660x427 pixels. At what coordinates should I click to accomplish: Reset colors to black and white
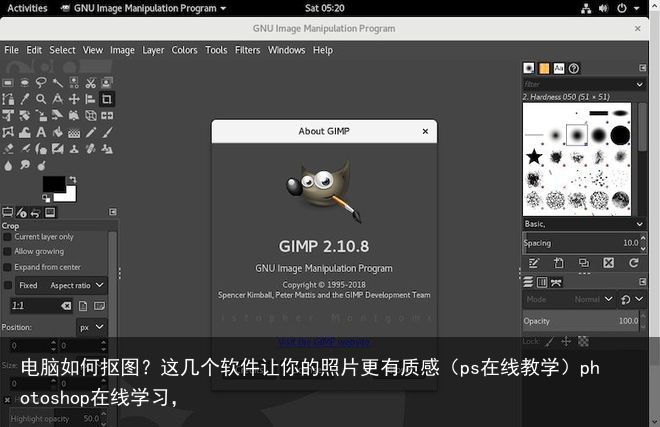tap(46, 198)
